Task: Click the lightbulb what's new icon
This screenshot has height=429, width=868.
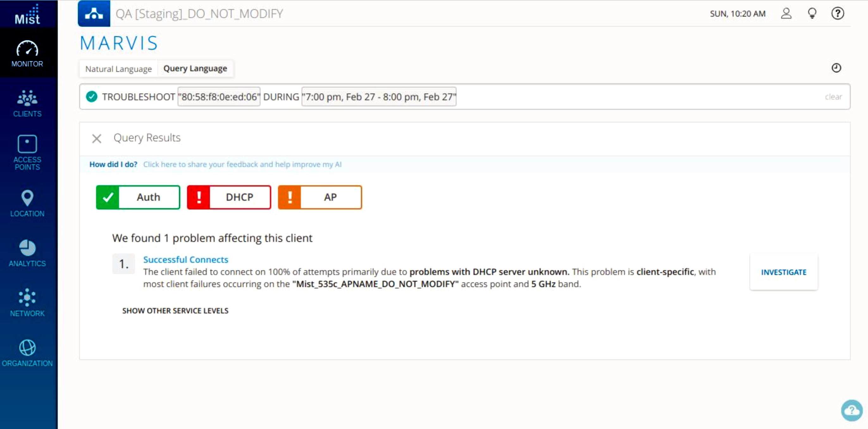Action: pos(812,14)
